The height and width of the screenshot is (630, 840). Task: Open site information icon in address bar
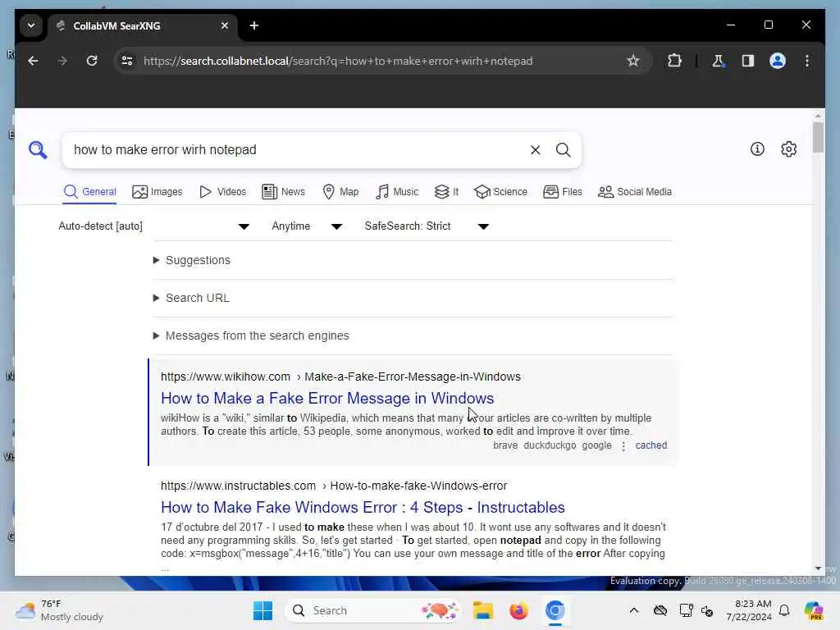tap(127, 61)
